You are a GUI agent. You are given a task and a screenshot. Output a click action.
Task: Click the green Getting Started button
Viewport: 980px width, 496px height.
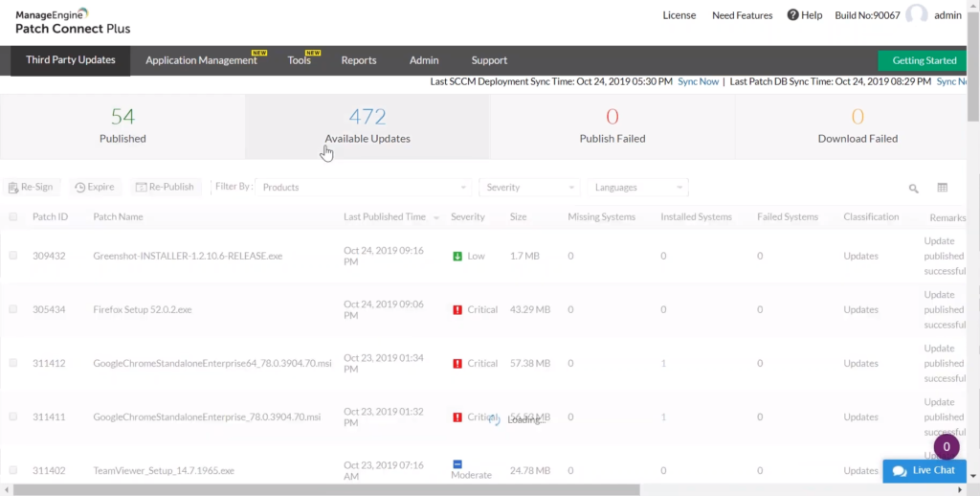tap(924, 60)
